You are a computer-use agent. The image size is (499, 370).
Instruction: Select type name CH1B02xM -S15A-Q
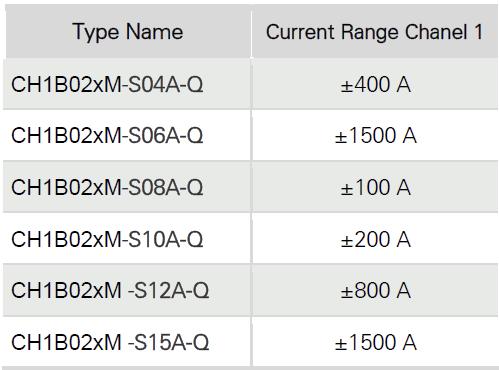click(x=110, y=342)
